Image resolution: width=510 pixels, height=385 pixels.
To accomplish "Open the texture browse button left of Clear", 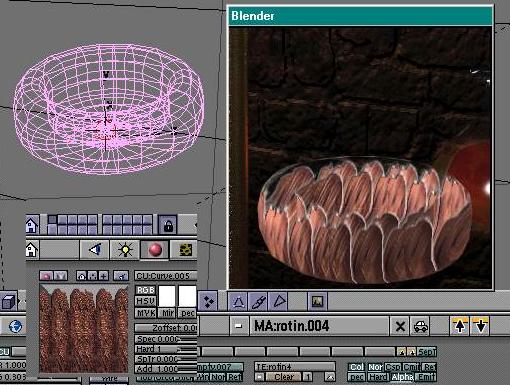I will 259,377.
